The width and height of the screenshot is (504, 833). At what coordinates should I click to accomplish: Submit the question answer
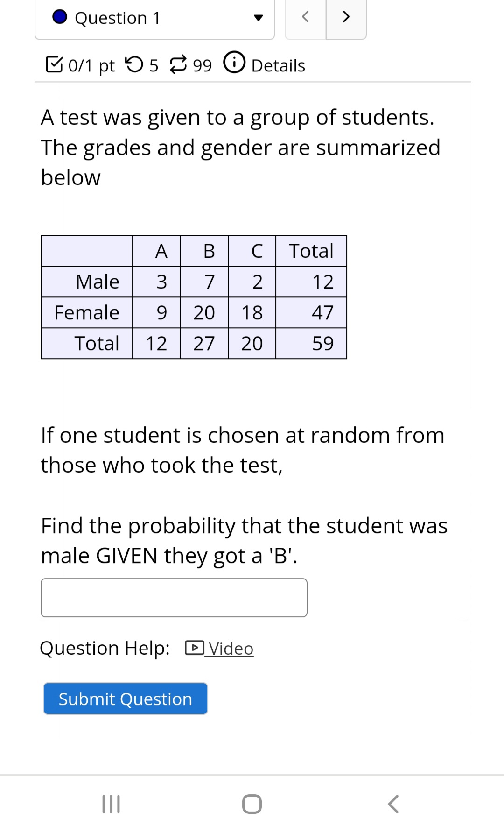coord(125,699)
